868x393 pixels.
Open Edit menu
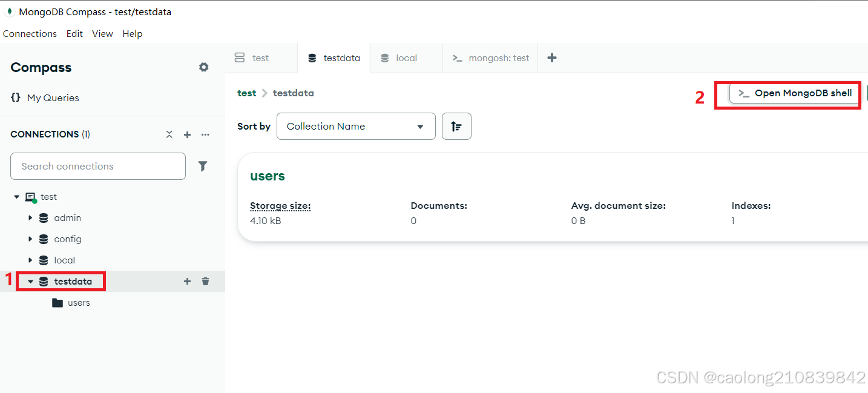74,34
